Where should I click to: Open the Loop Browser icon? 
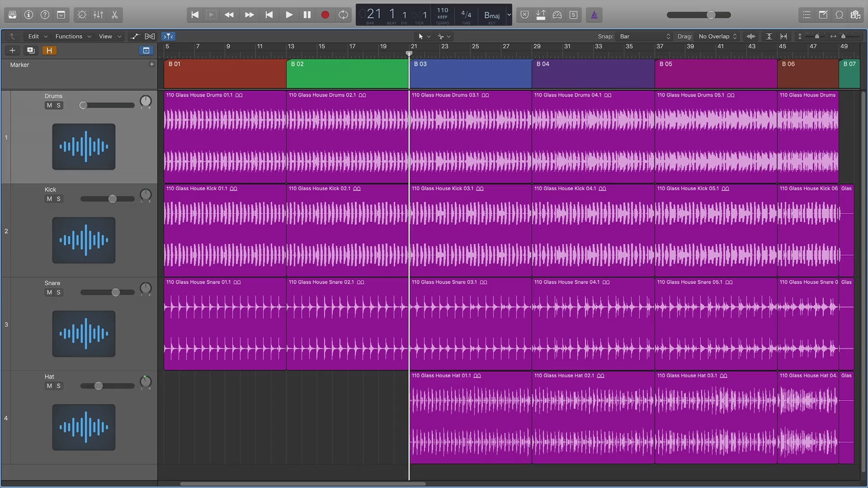coord(839,15)
